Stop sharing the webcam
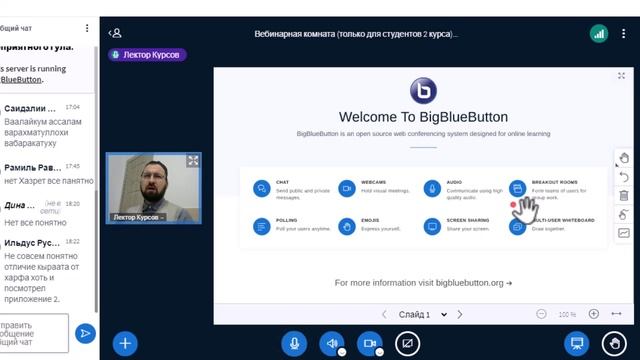The image size is (640, 360). pos(369,343)
